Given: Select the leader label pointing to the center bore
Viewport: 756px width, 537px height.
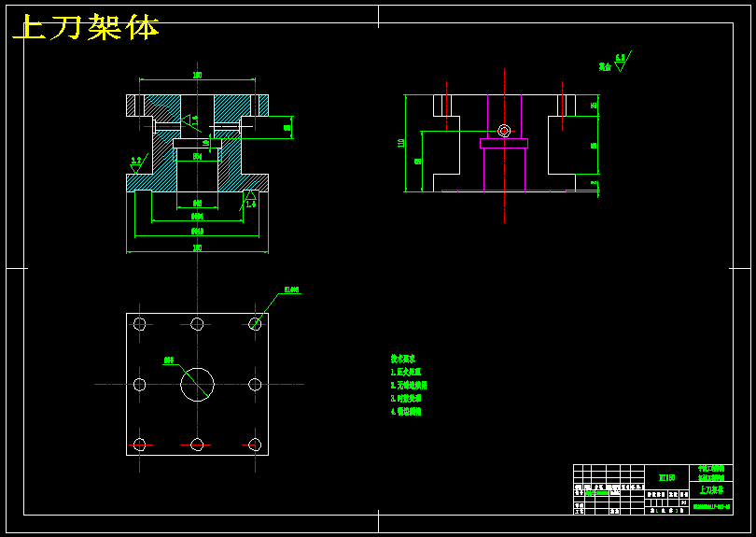Looking at the screenshot, I should tap(169, 360).
